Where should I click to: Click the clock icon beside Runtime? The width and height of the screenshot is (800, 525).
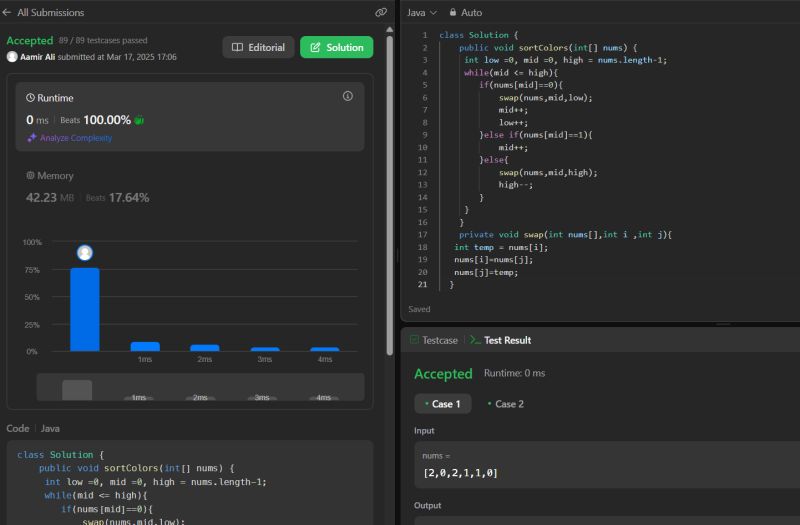[31, 98]
